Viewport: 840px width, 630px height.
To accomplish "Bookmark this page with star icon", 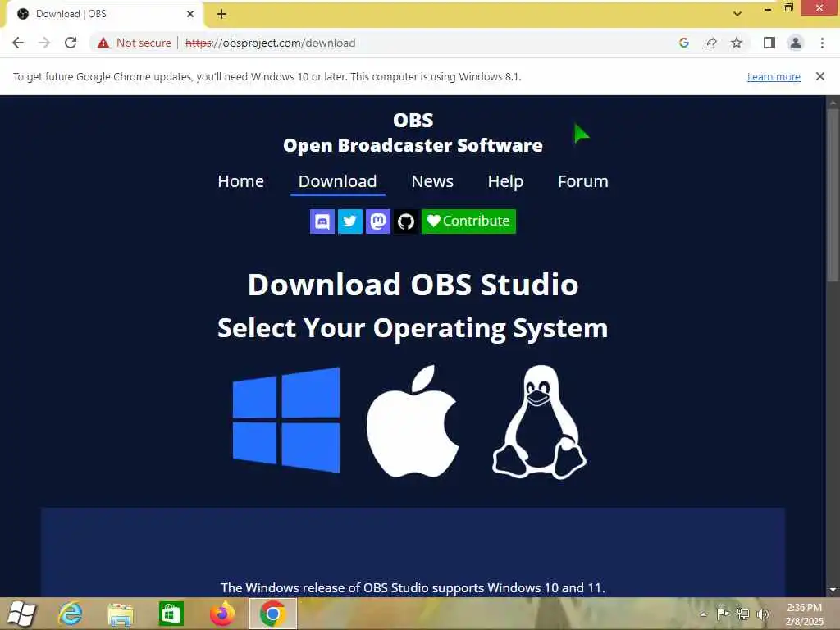I will coord(737,43).
